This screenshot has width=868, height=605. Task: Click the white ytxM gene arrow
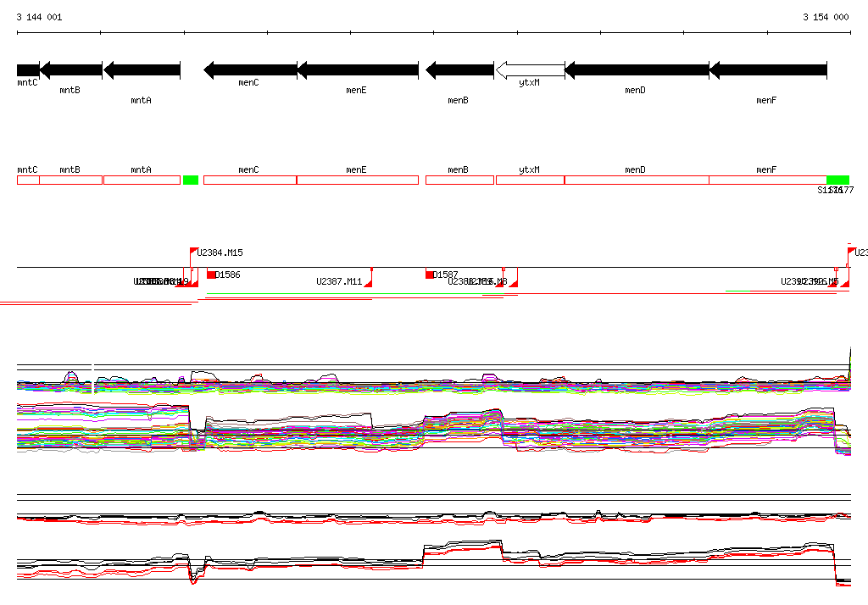pyautogui.click(x=530, y=69)
